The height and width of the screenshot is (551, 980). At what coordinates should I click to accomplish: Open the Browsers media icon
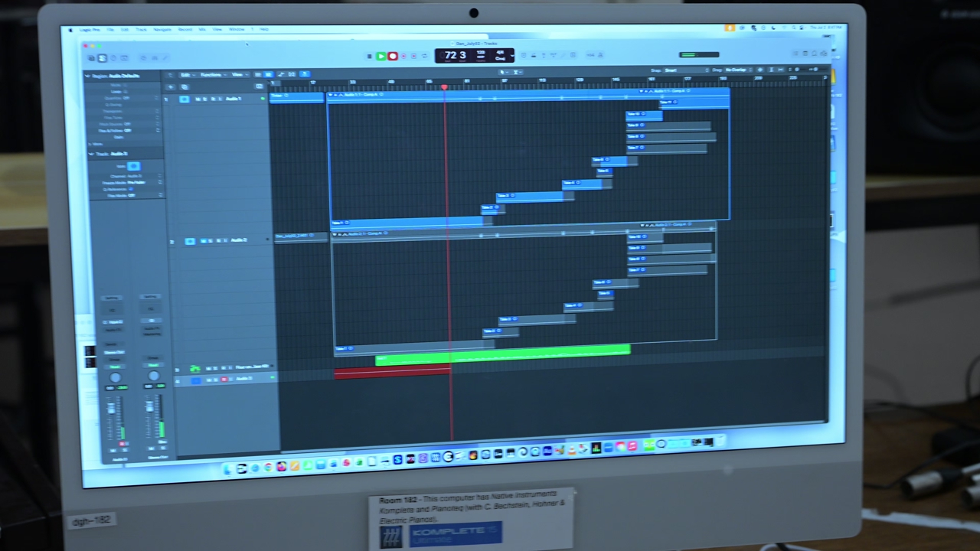tap(823, 54)
